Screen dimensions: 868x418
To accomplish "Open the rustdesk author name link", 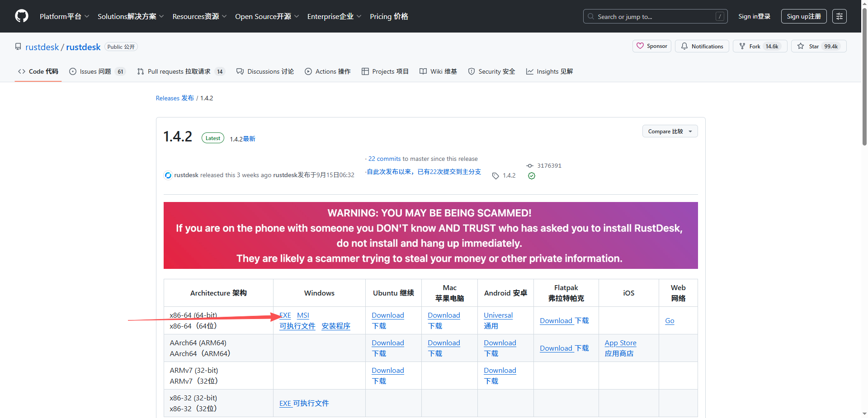I will coord(186,175).
